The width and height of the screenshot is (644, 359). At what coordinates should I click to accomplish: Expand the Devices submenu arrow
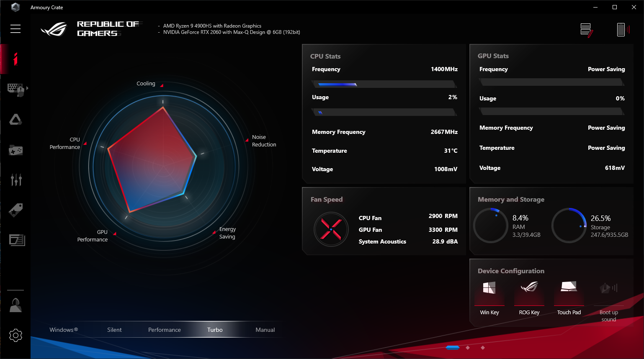[x=27, y=88]
